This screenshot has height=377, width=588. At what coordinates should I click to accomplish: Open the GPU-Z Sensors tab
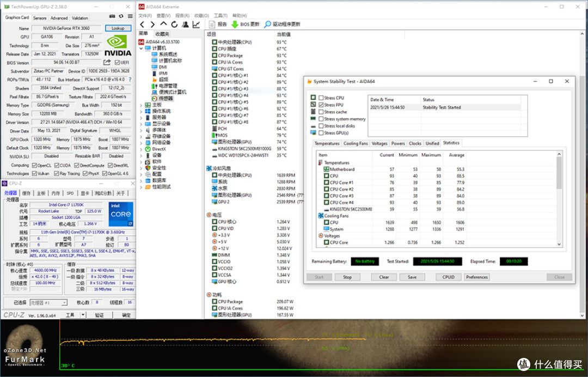(x=40, y=18)
